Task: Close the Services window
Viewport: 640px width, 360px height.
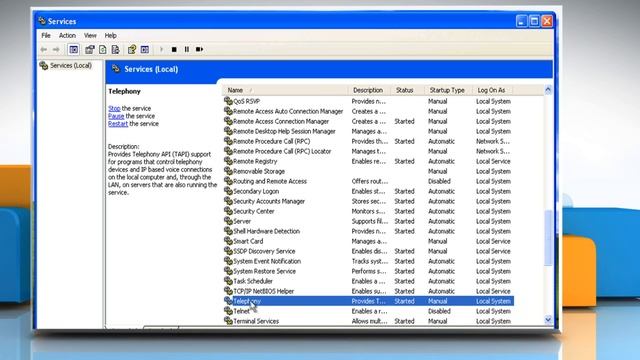Action: tap(547, 21)
